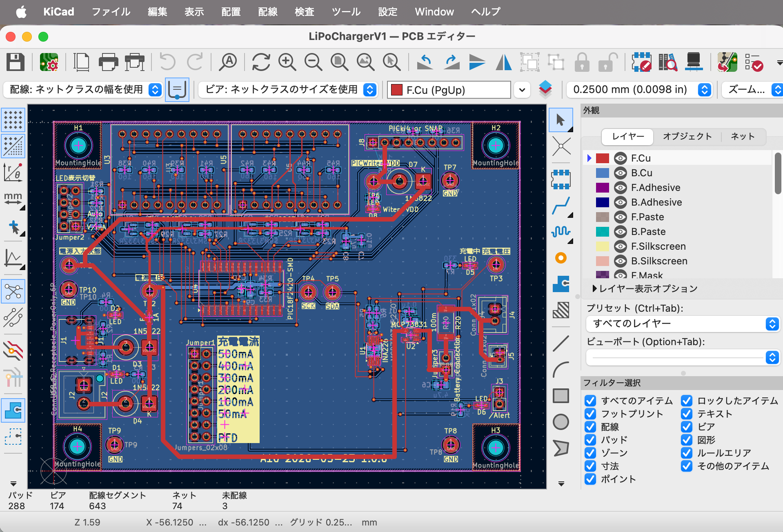This screenshot has height=532, width=783.
Task: Print the board with the printer icon
Action: tap(108, 62)
